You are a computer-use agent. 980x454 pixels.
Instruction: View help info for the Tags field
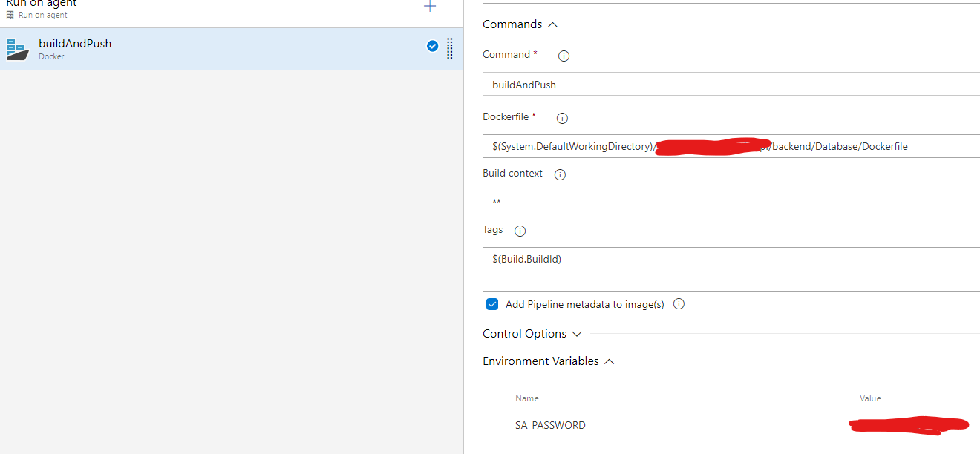tap(520, 231)
